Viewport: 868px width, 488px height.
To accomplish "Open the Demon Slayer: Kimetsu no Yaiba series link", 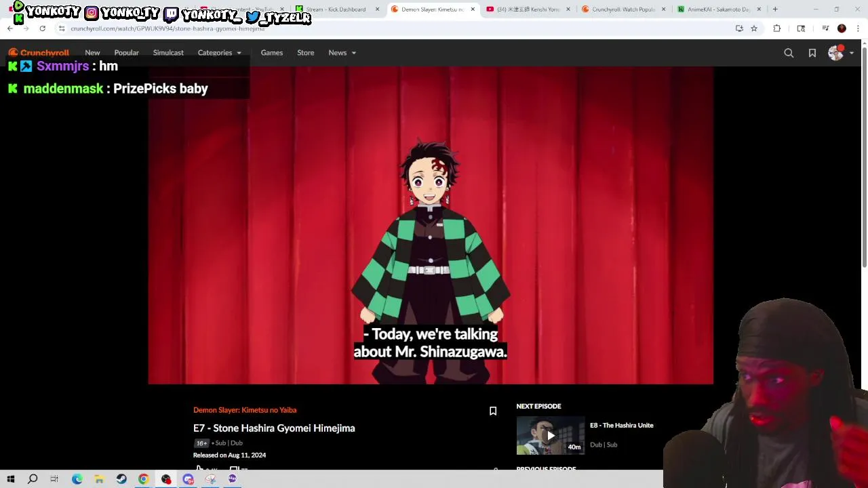I will (x=245, y=410).
